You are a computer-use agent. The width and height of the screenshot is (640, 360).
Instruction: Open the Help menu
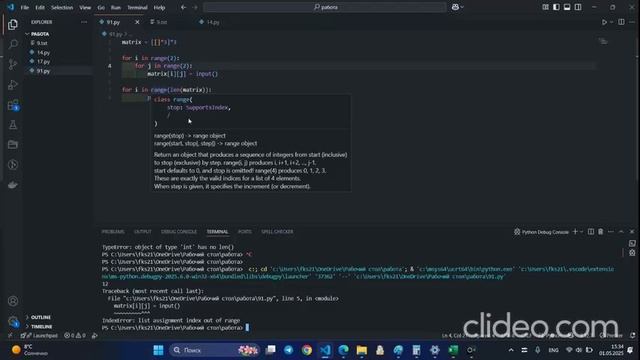pyautogui.click(x=159, y=7)
